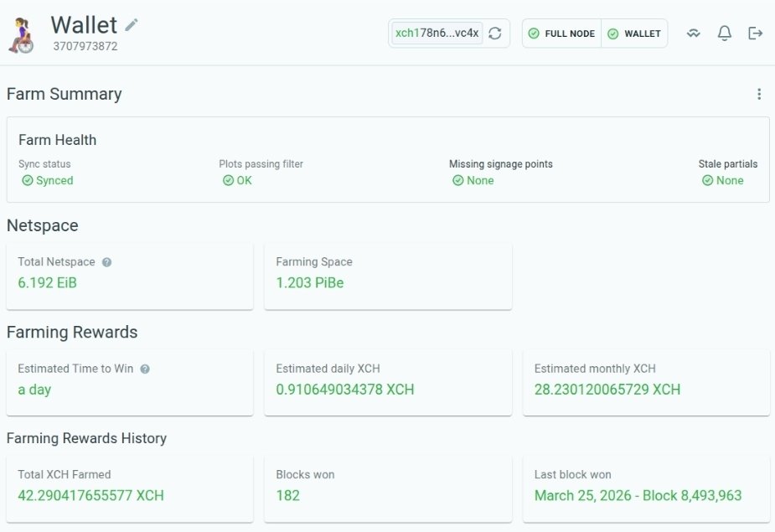Click the Farm Summary heading
This screenshot has height=532, width=775.
(65, 94)
